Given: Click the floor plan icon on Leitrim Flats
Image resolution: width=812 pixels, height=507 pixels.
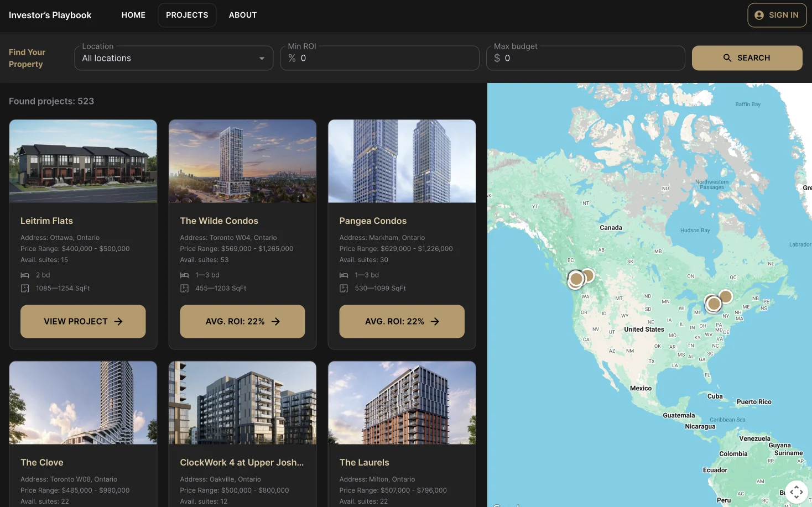Looking at the screenshot, I should pos(25,288).
